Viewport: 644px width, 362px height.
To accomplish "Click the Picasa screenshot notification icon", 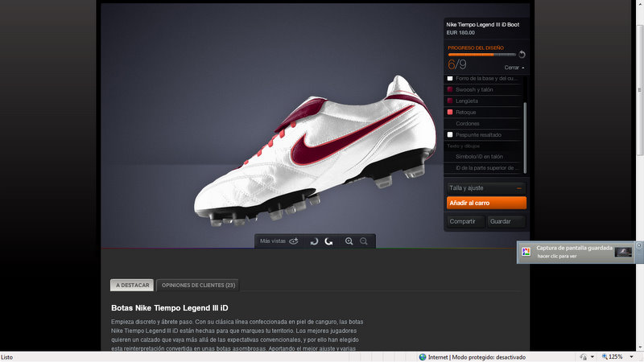I will click(x=526, y=252).
